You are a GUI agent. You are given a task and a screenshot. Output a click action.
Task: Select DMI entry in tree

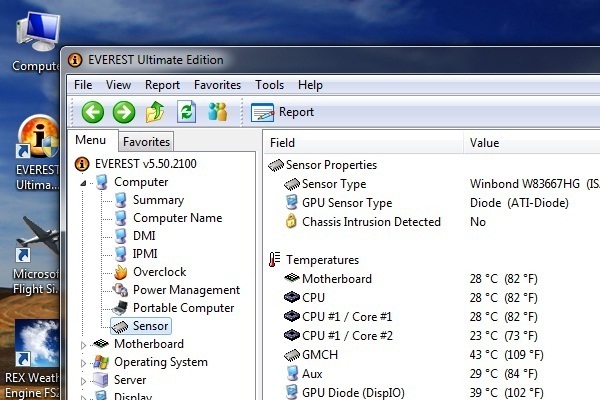click(135, 236)
